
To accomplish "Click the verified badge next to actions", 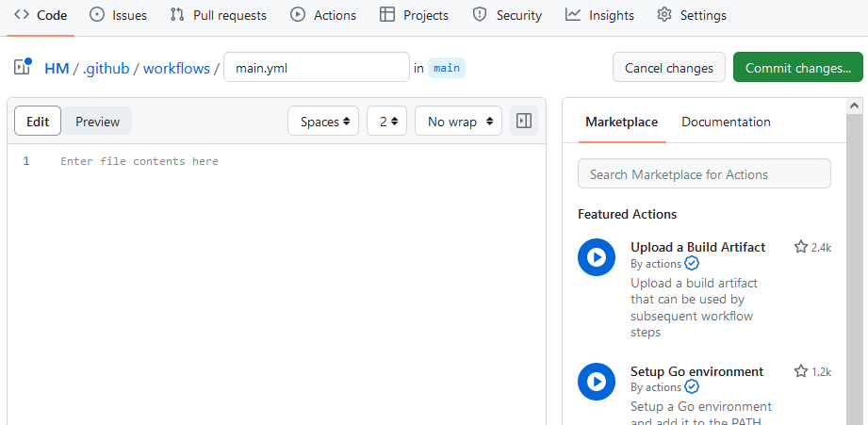I will coord(692,264).
